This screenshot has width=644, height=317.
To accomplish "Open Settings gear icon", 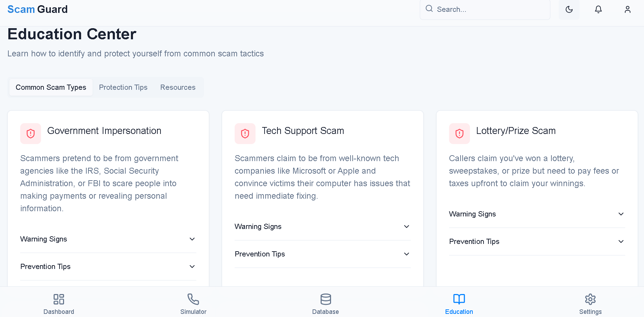I will 590,303.
